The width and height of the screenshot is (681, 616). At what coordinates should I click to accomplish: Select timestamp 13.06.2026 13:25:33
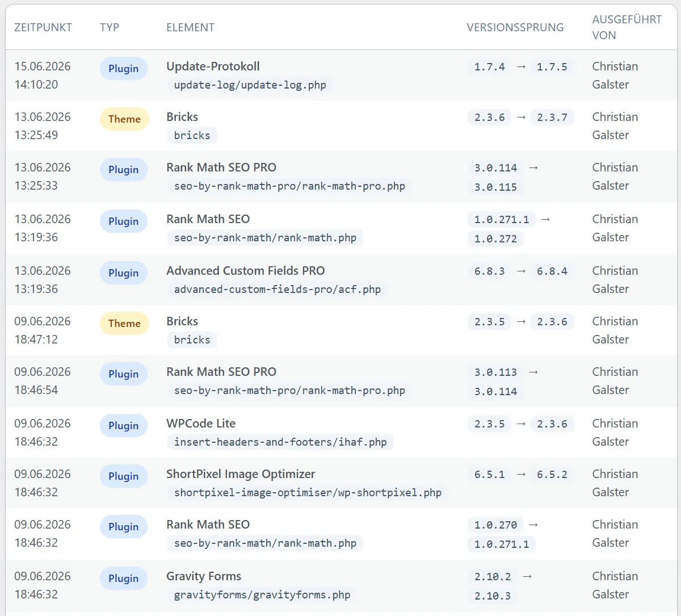[x=43, y=177]
